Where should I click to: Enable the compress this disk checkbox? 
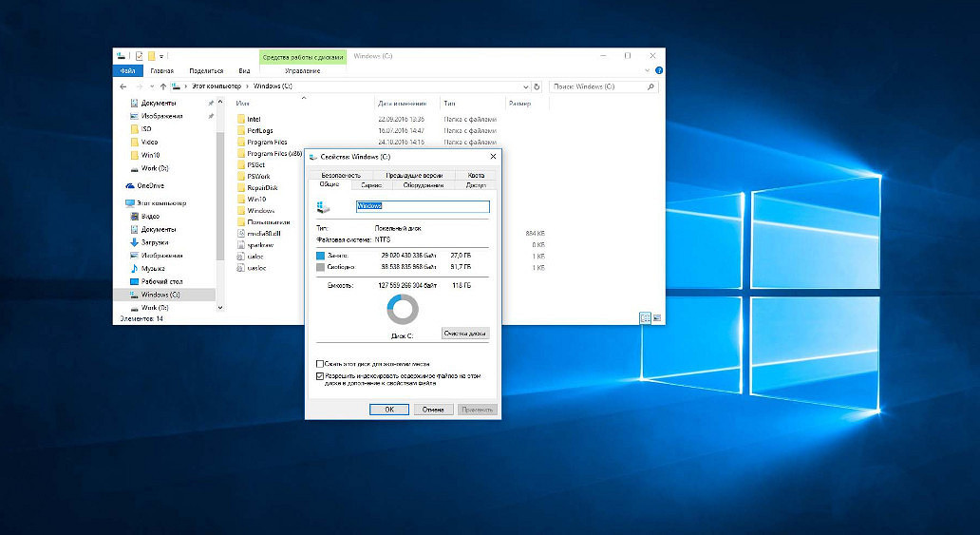[x=319, y=364]
